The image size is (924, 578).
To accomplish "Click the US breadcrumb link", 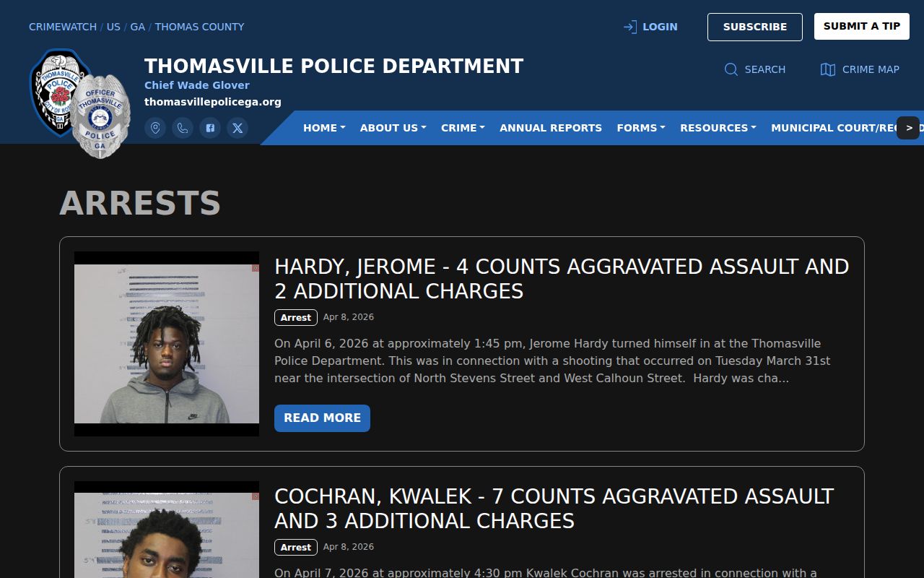I will (113, 27).
